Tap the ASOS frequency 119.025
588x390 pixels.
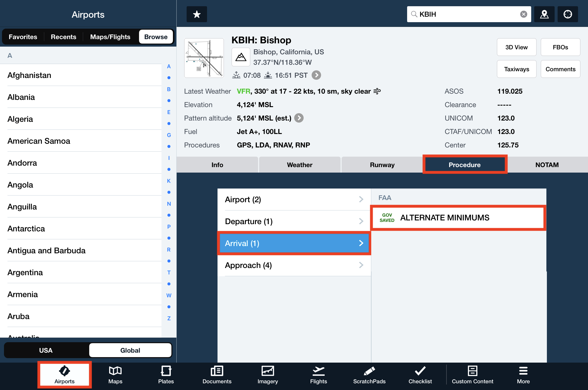click(510, 91)
